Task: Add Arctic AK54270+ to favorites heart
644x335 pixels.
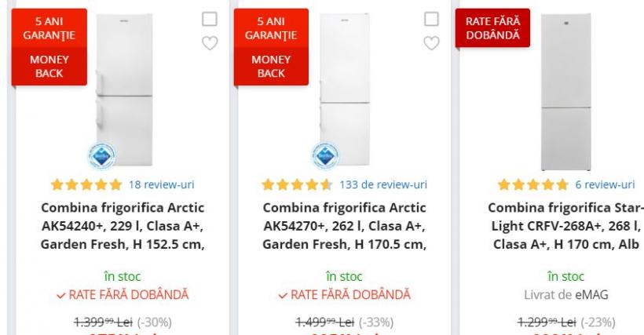Action: tap(431, 43)
